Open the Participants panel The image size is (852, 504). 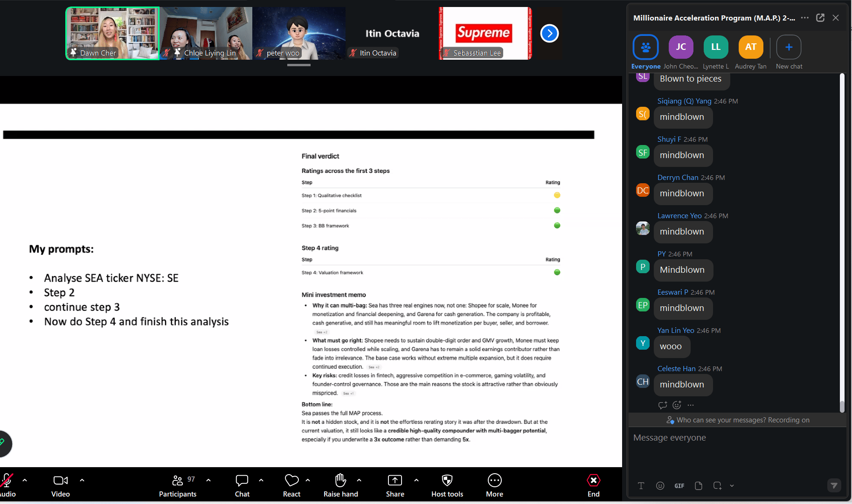[x=178, y=486]
